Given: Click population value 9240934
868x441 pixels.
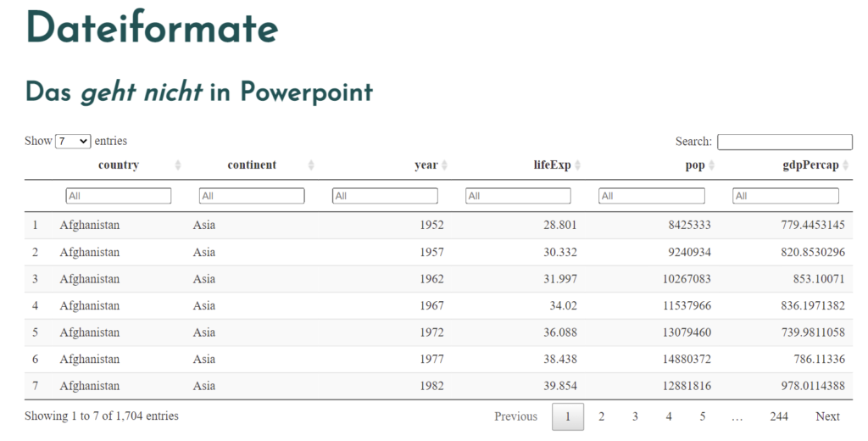Looking at the screenshot, I should [689, 252].
